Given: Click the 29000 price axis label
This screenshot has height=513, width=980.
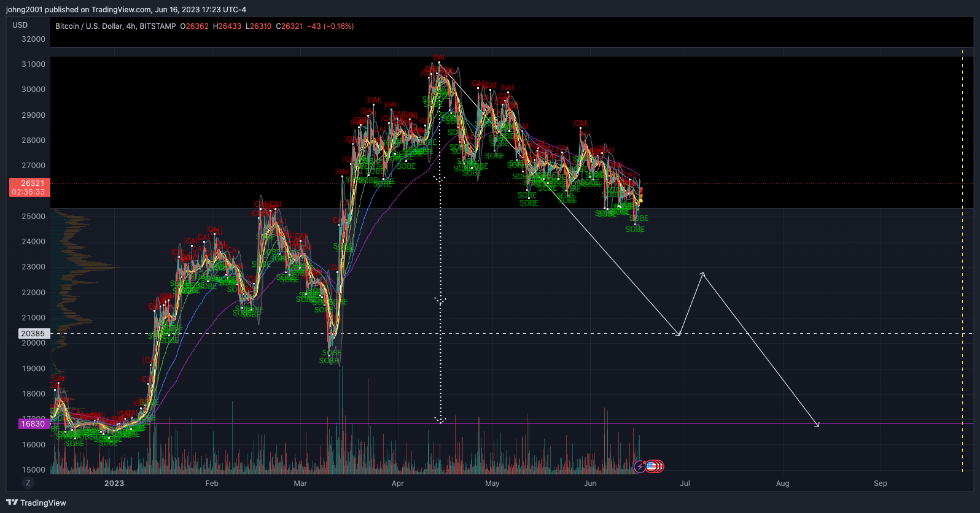Looking at the screenshot, I should click(34, 115).
